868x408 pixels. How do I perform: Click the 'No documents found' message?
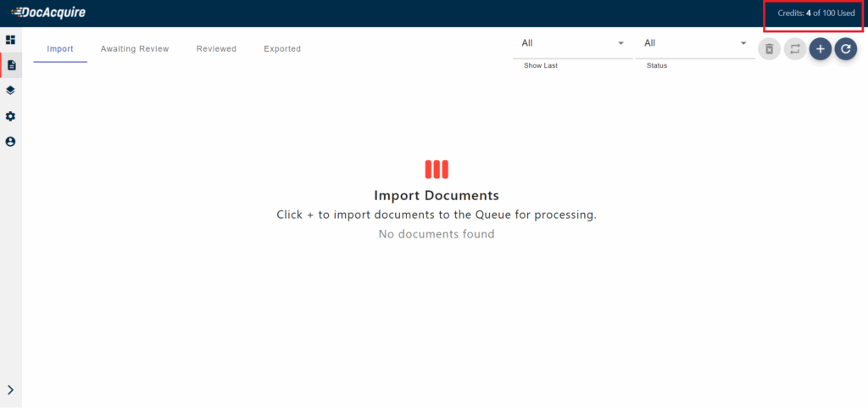[x=437, y=234]
